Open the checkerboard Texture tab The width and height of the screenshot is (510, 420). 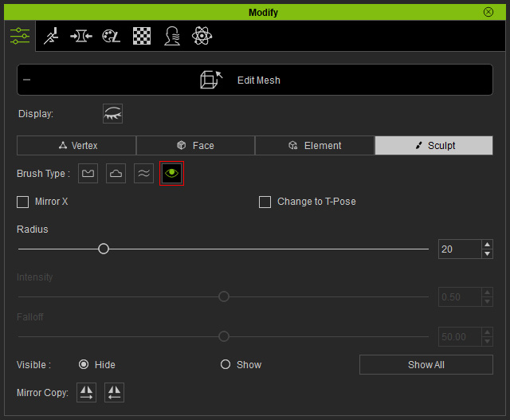click(142, 36)
